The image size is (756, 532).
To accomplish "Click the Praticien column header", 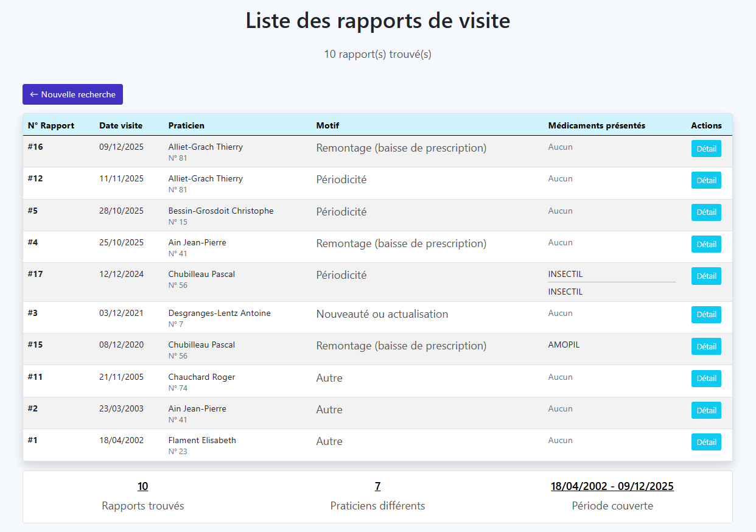I will [186, 125].
